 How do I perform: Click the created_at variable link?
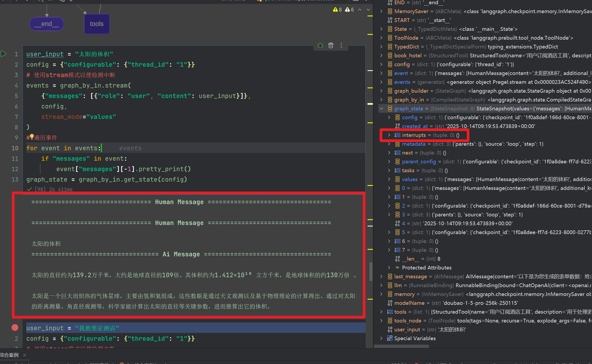click(x=415, y=126)
